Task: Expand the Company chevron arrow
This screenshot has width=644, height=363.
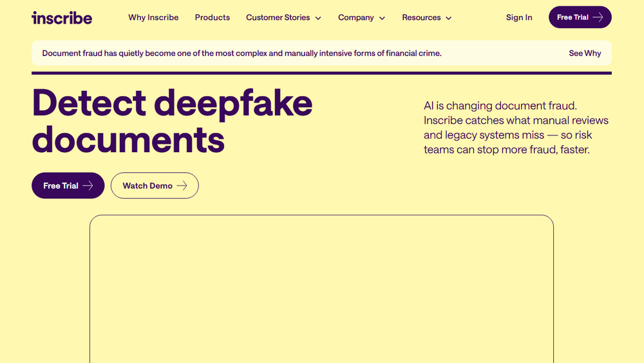Action: point(382,18)
